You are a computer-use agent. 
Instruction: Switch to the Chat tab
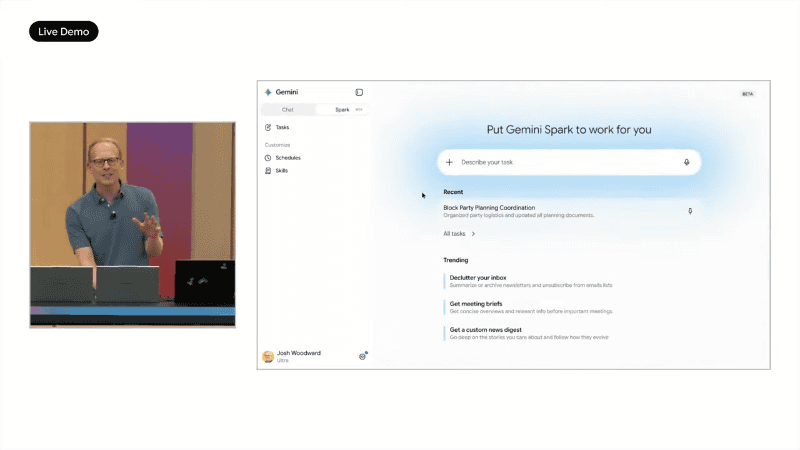click(288, 110)
